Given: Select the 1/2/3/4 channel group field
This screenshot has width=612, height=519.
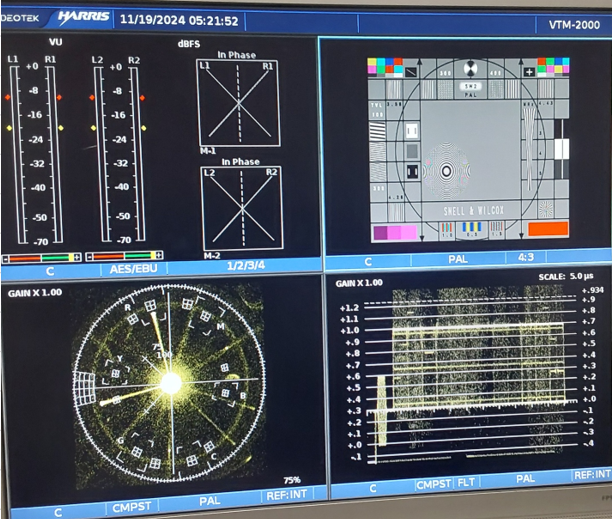Looking at the screenshot, I should click(246, 265).
